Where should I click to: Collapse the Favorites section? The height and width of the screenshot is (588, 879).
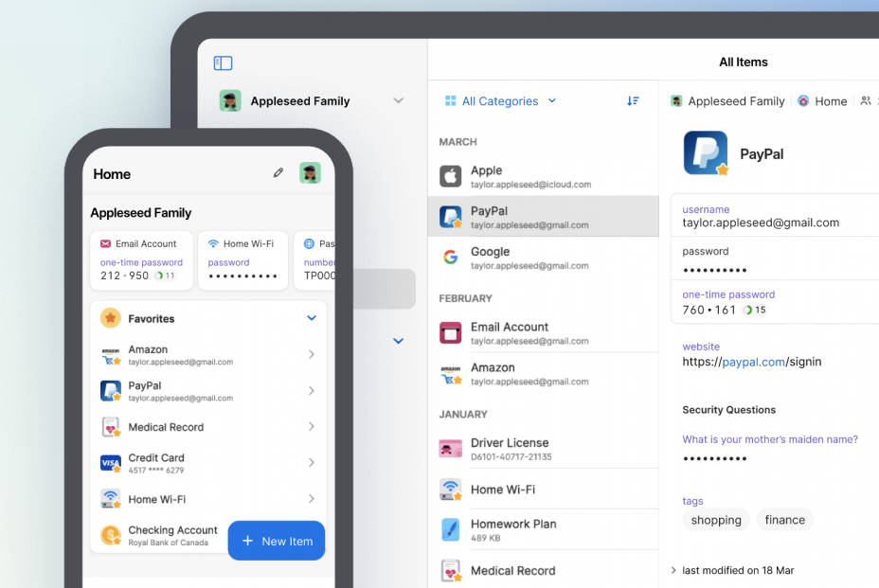311,318
